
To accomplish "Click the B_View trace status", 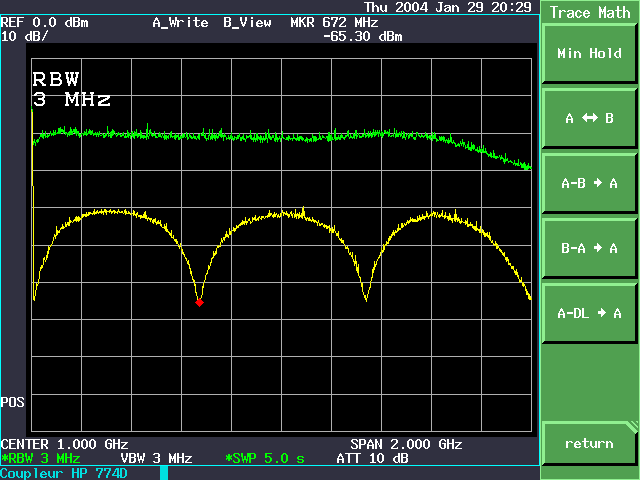I will 247,22.
